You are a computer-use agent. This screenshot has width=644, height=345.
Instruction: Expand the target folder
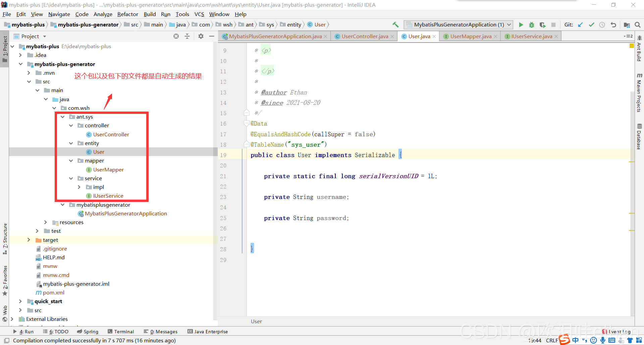pos(29,240)
